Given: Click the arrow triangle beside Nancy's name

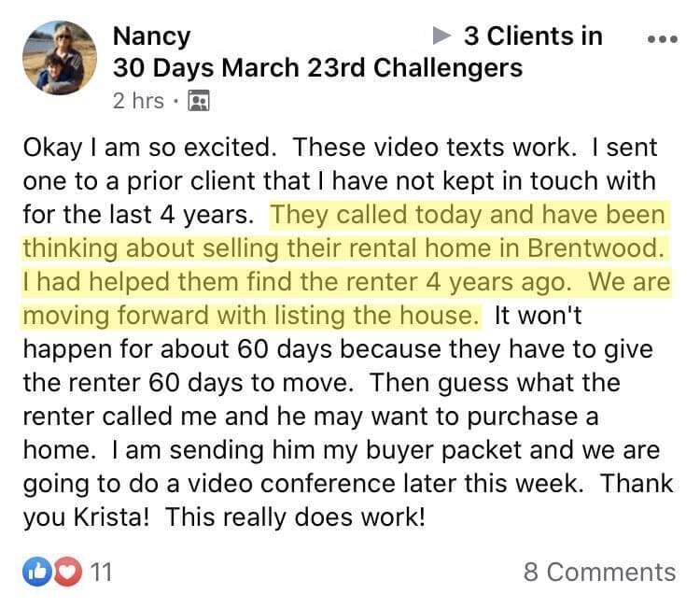Looking at the screenshot, I should coord(441,35).
